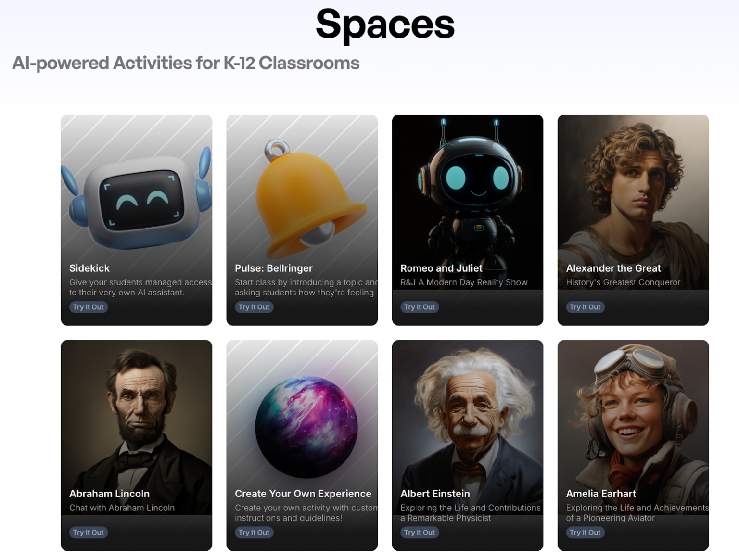Try It Out for Amelia Earhart
Screen dimensions: 739x560
coord(585,533)
